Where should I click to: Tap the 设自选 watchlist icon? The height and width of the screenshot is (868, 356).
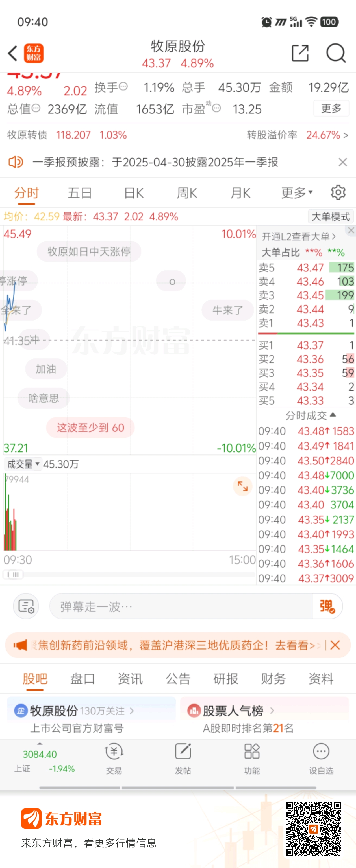click(x=321, y=752)
